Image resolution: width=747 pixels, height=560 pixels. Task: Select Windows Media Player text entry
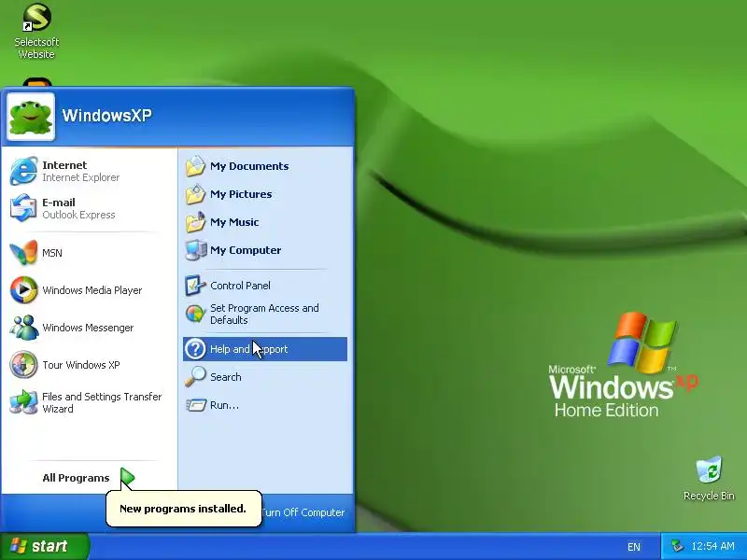[x=92, y=290]
